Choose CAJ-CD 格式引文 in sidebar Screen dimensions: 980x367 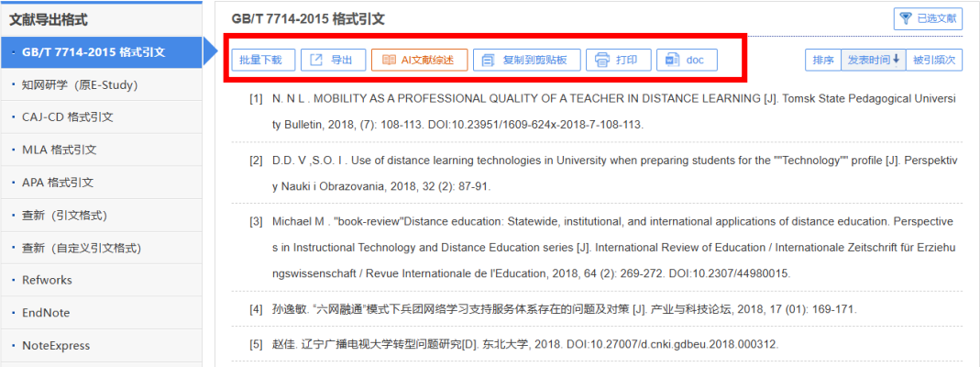(67, 117)
